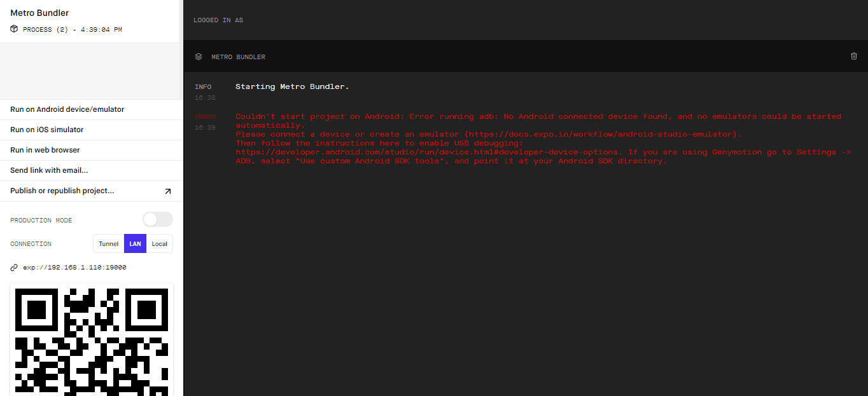
Task: Run in web browser
Action: pos(46,150)
